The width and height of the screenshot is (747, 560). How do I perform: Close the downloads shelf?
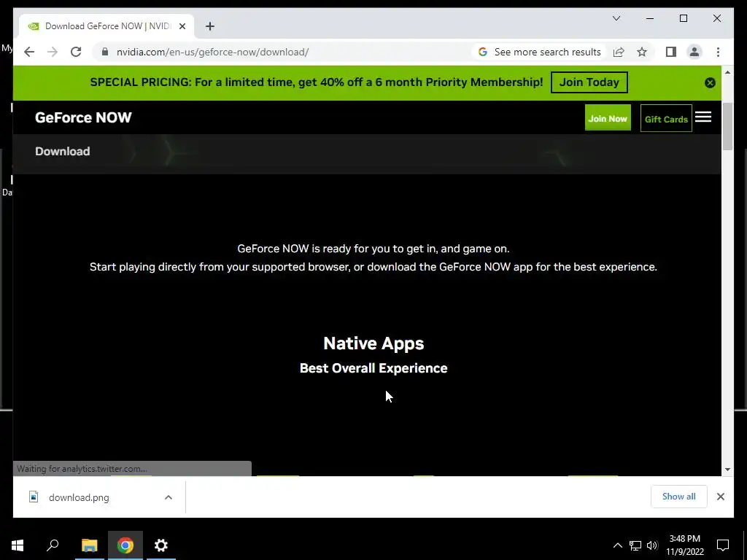click(720, 497)
